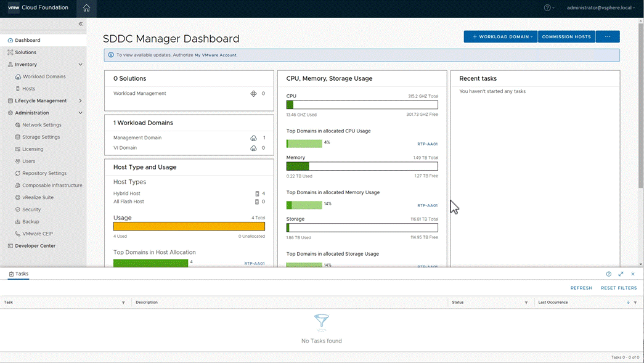Open the Workload Domain dropdown button
This screenshot has width=644, height=363.
pyautogui.click(x=500, y=37)
